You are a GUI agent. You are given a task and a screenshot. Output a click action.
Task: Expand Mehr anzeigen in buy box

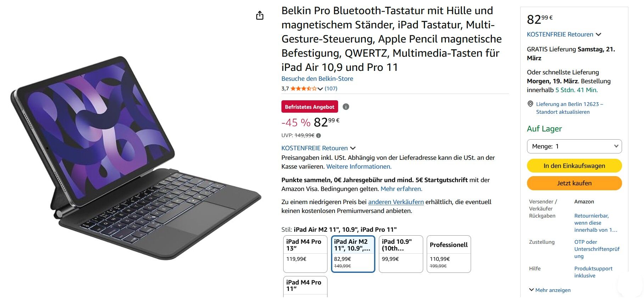click(x=550, y=290)
